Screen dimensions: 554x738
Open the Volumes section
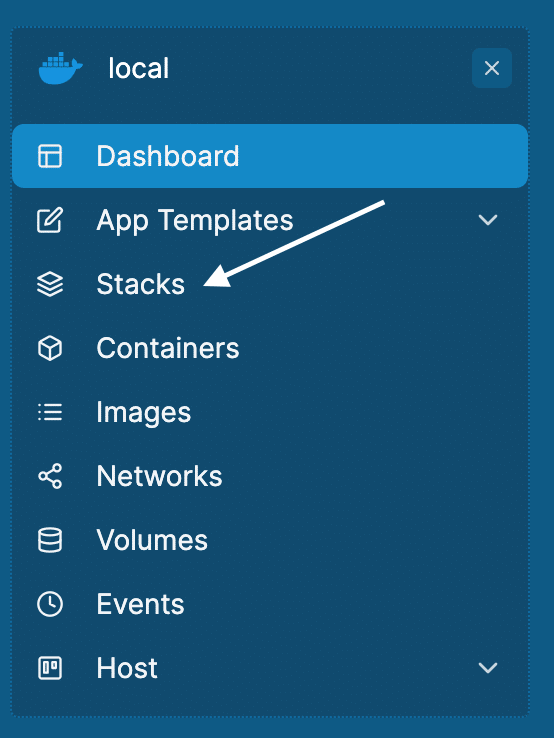tap(270, 540)
